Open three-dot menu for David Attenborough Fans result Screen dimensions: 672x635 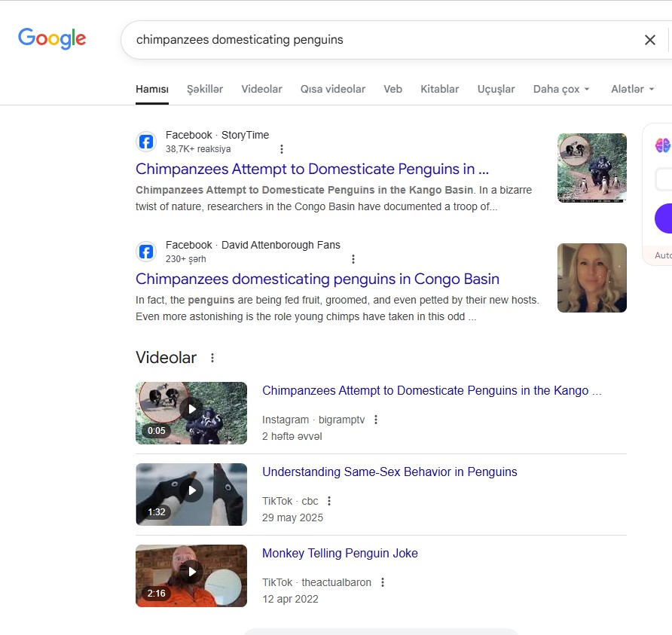coord(353,259)
